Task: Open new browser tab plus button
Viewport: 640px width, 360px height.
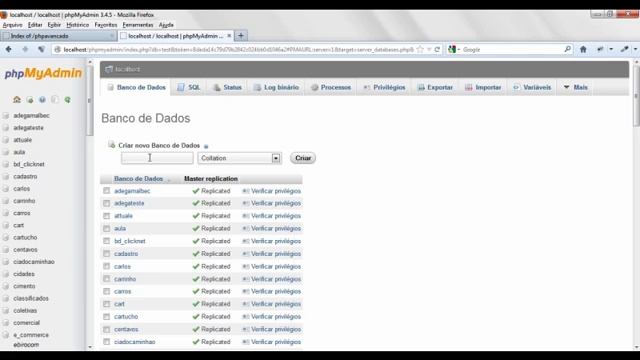Action: click(x=241, y=36)
